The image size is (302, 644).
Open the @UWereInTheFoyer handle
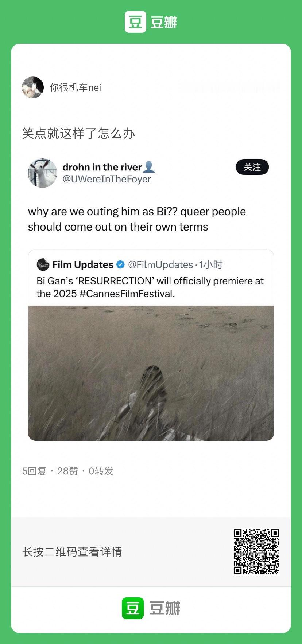pyautogui.click(x=107, y=179)
